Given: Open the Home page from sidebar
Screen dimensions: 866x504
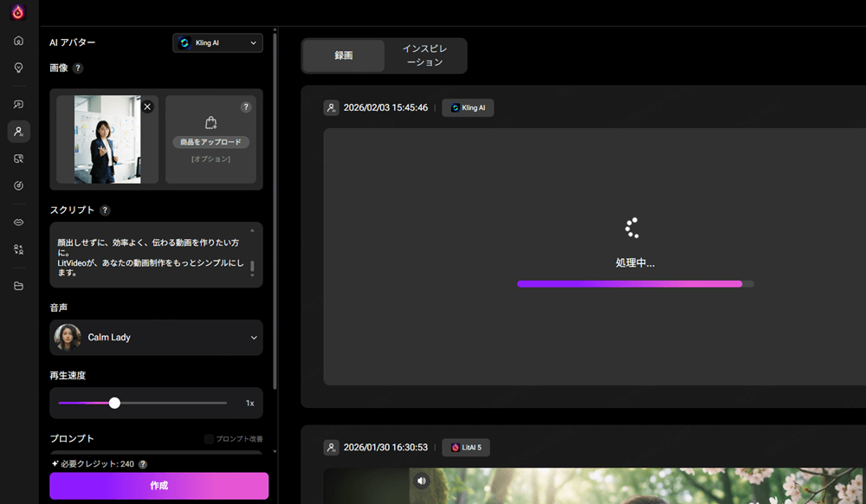Looking at the screenshot, I should click(18, 41).
